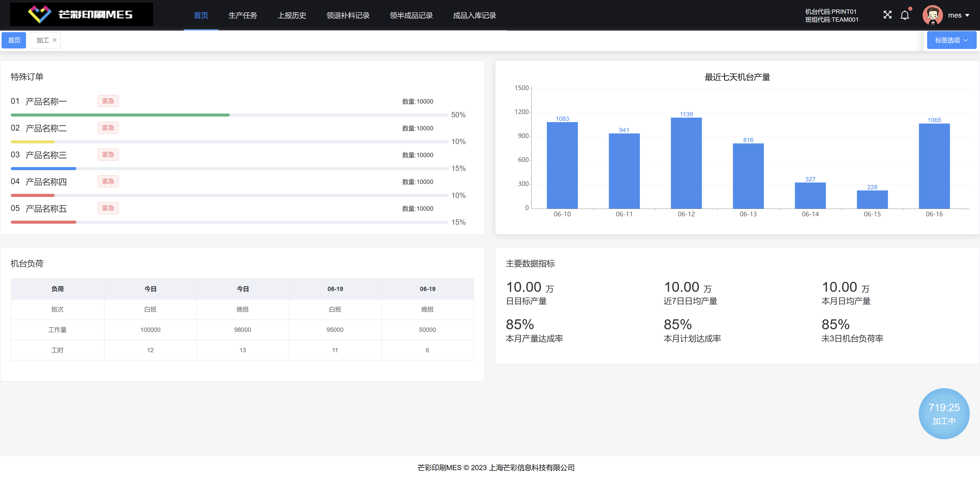Click the green 50% progress bar

click(120, 115)
